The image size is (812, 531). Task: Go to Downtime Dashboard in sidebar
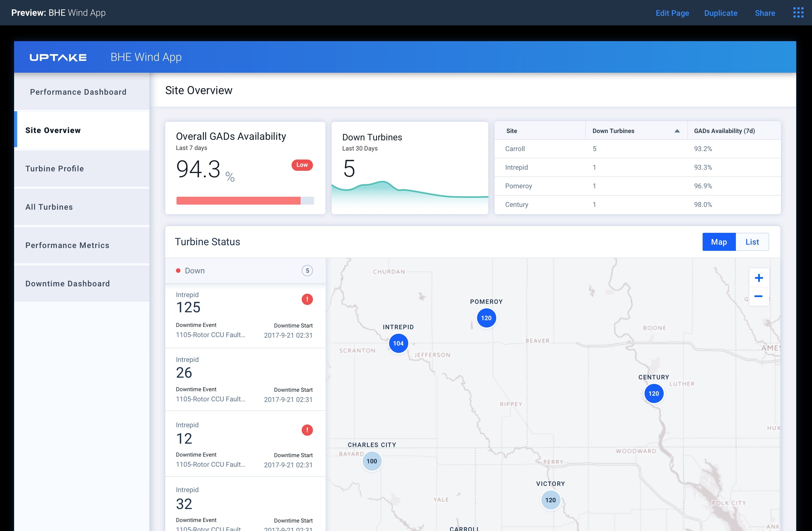pyautogui.click(x=68, y=284)
